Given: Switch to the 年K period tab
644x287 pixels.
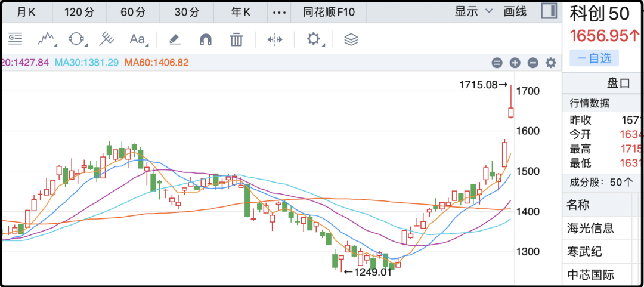Looking at the screenshot, I should 241,13.
